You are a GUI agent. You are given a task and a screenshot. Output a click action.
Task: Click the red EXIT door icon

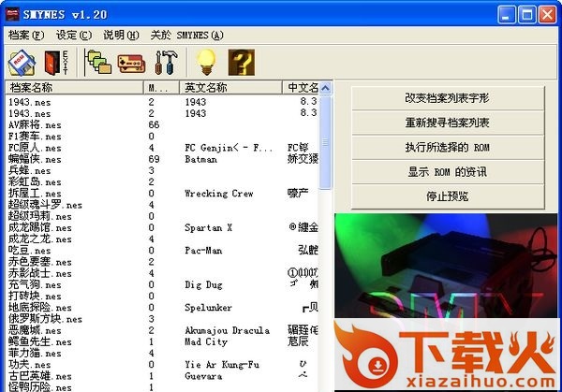click(56, 63)
